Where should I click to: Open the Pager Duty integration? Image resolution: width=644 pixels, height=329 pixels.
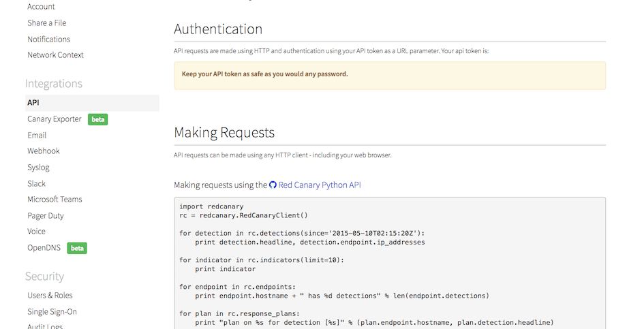[46, 216]
